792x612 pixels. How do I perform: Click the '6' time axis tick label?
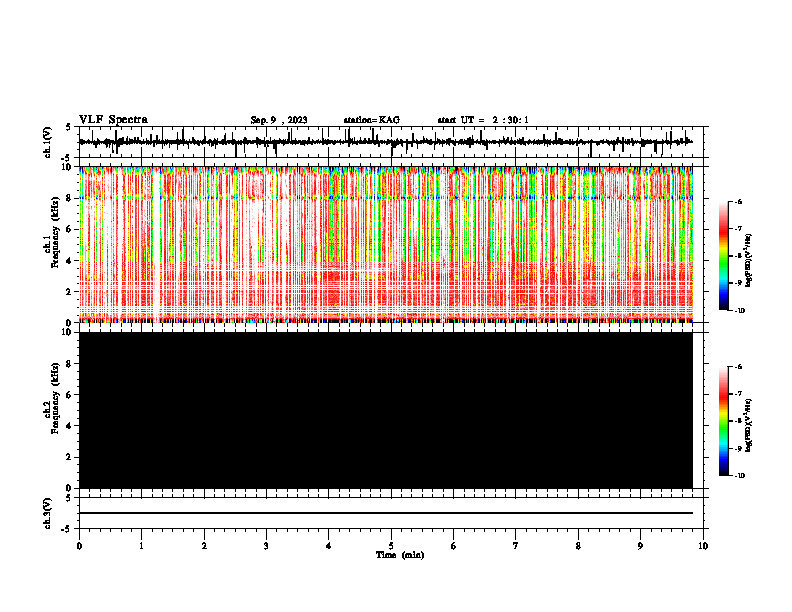pos(453,546)
